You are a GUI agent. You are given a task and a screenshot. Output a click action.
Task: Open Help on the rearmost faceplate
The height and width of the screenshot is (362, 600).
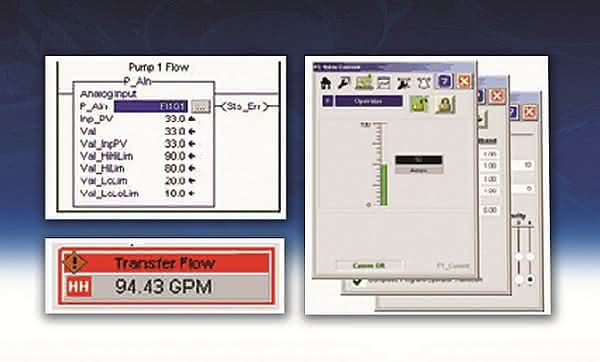[x=514, y=112]
